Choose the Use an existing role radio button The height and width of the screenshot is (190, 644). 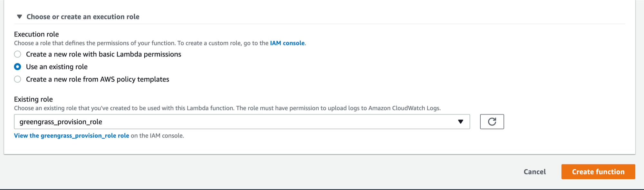pyautogui.click(x=18, y=67)
